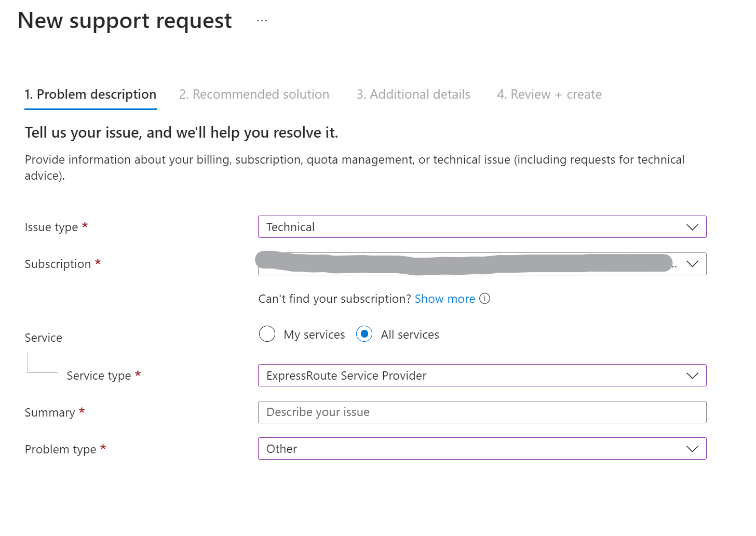Click the Service type dropdown chevron
Viewport: 756px width, 536px height.
click(692, 376)
